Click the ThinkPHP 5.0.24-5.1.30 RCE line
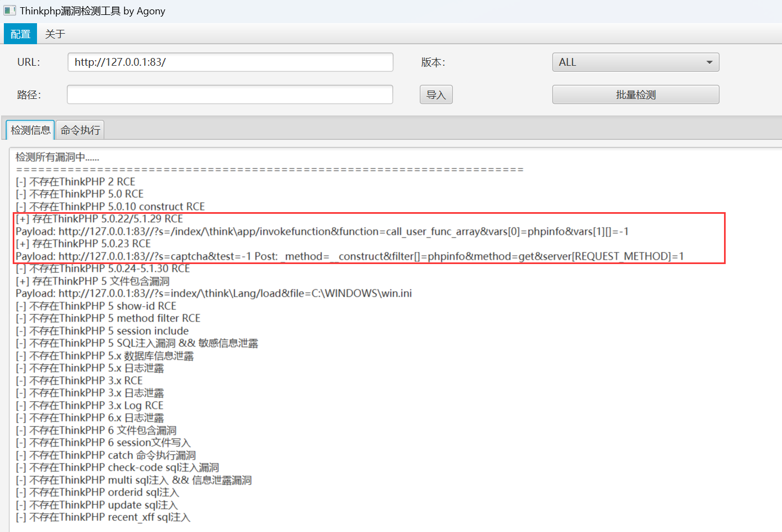 point(103,268)
